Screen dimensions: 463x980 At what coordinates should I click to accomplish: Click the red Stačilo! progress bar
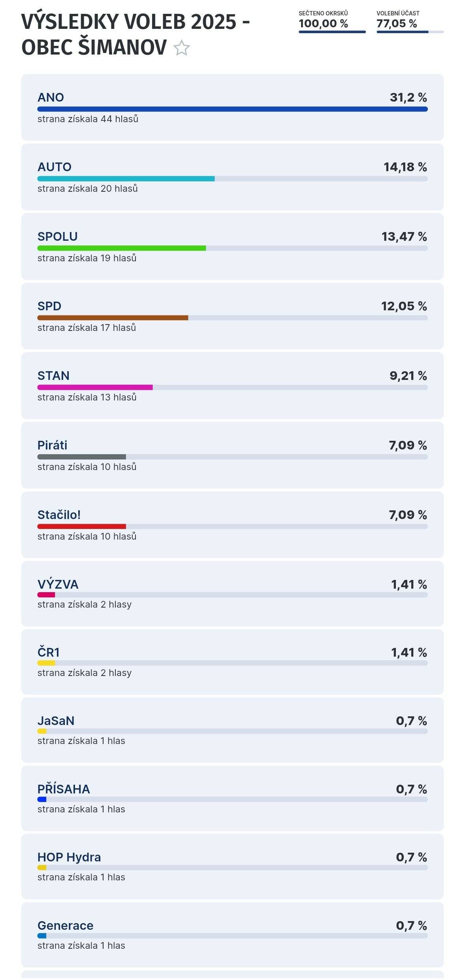click(81, 525)
